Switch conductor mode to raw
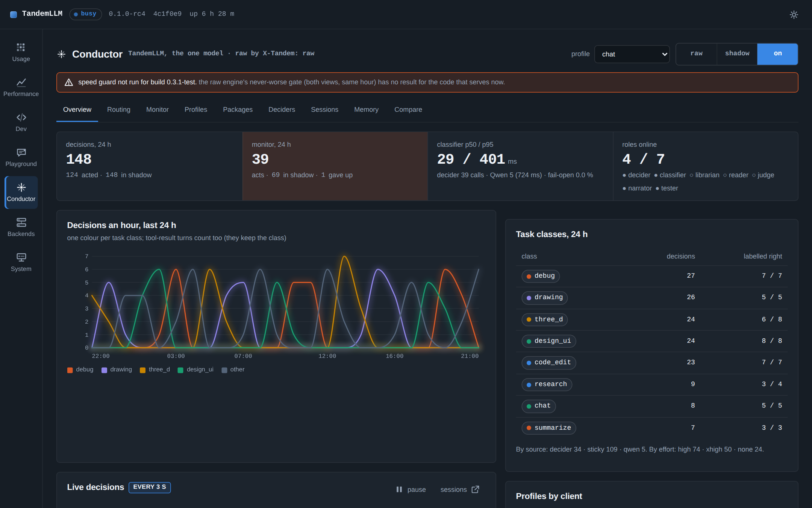 coord(696,54)
